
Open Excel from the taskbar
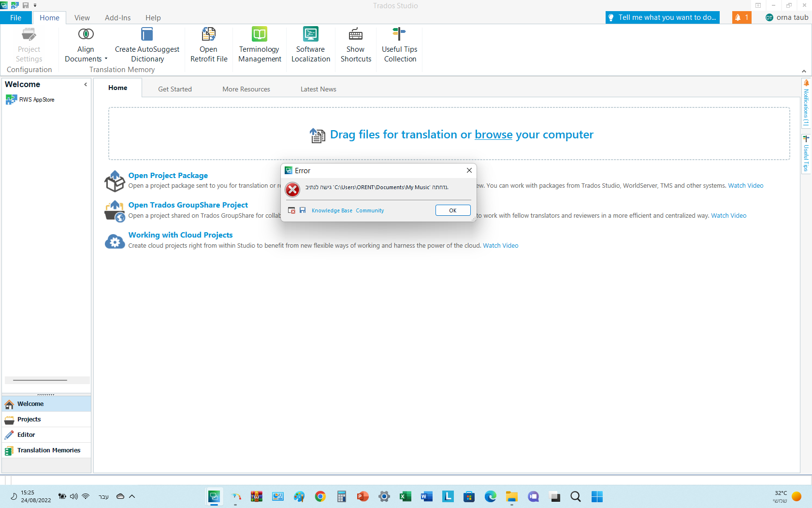[405, 496]
